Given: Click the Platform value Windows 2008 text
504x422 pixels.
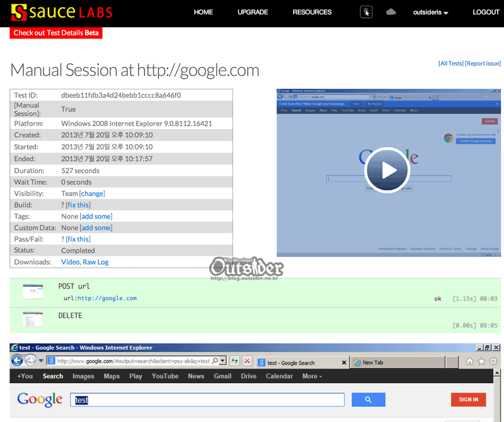Looking at the screenshot, I should pyautogui.click(x=137, y=123).
